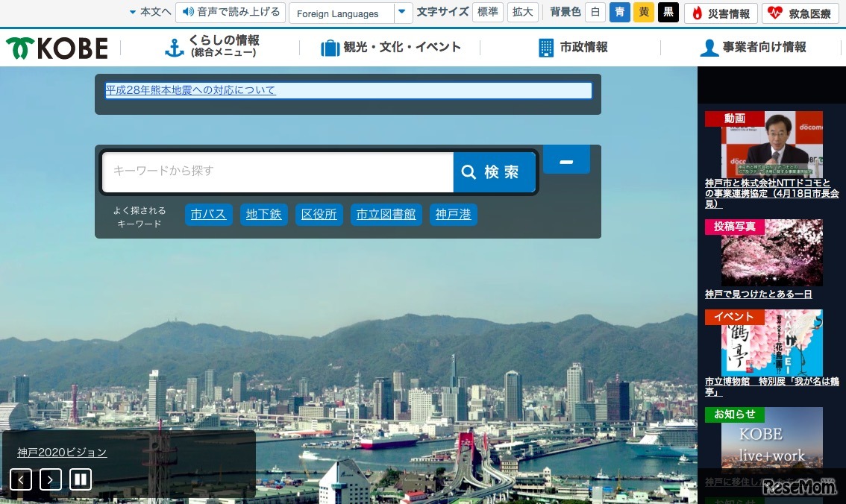Open the Foreign Languages dropdown

tap(403, 13)
